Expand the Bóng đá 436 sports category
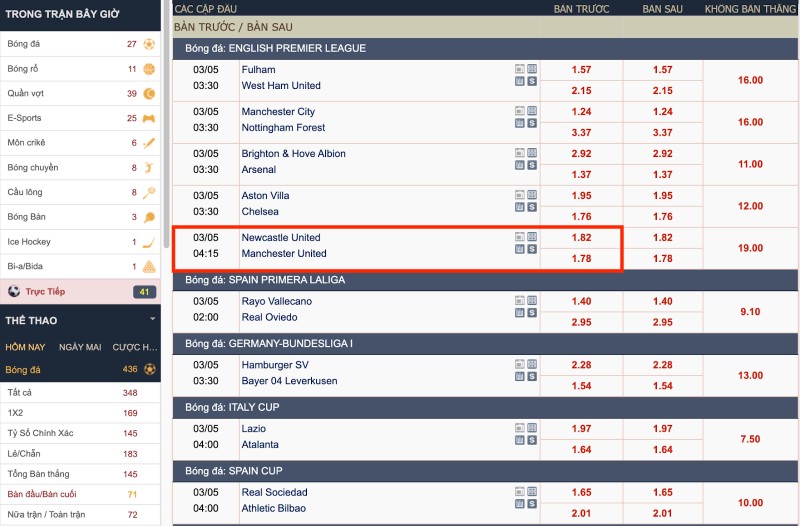Image resolution: width=800 pixels, height=526 pixels. [80, 369]
